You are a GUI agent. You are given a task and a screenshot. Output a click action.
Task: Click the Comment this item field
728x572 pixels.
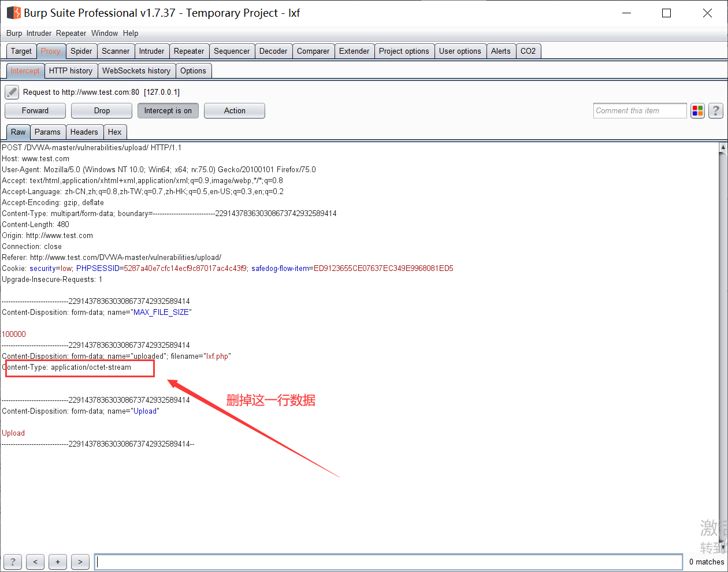tap(640, 111)
